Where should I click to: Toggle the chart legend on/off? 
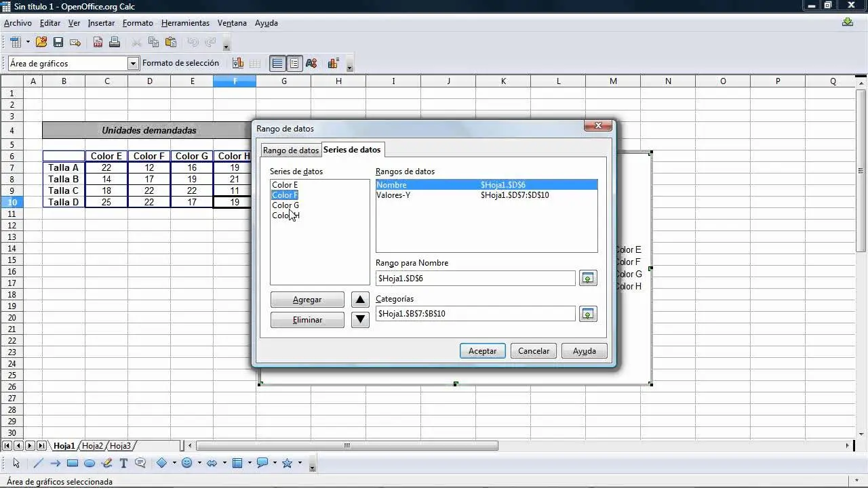pos(294,63)
